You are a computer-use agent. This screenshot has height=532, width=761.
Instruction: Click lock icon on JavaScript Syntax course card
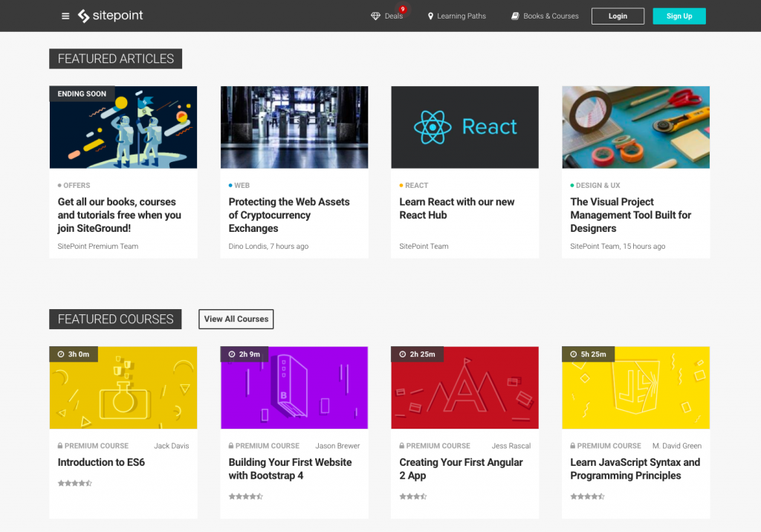click(573, 446)
